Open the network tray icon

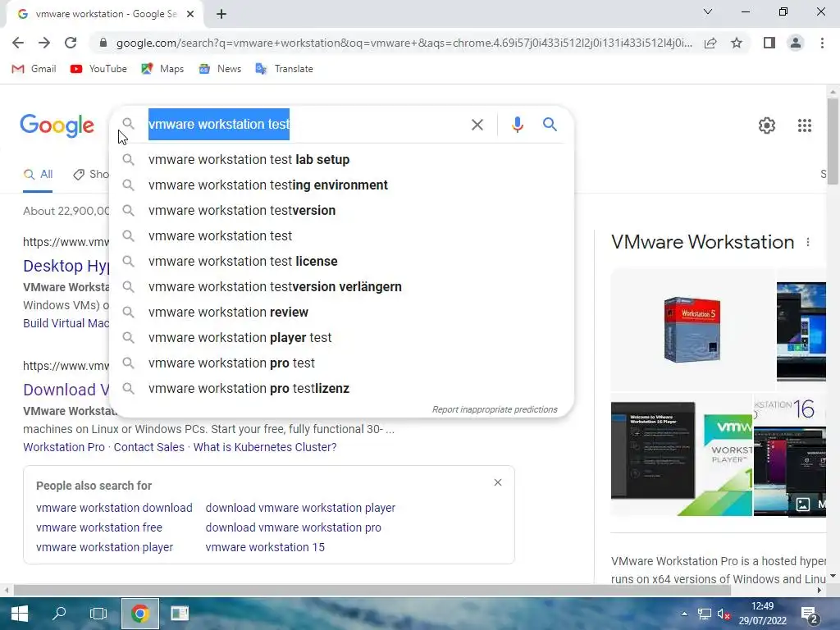(x=704, y=614)
